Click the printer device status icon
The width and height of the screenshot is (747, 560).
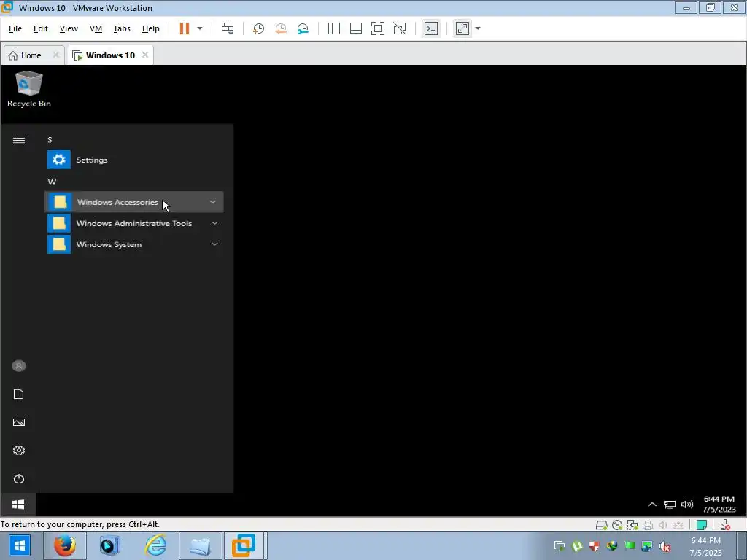pyautogui.click(x=648, y=525)
